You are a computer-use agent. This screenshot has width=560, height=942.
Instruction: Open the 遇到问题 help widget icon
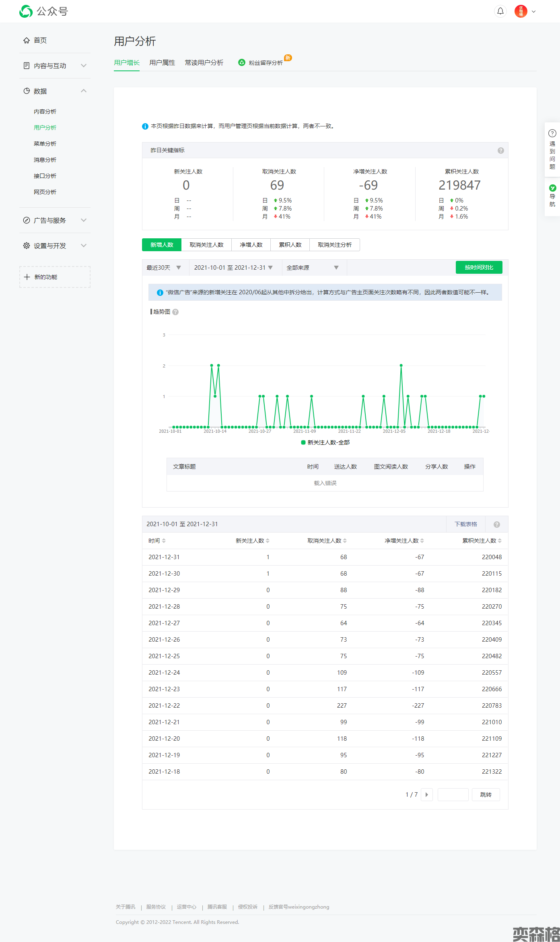coord(552,133)
